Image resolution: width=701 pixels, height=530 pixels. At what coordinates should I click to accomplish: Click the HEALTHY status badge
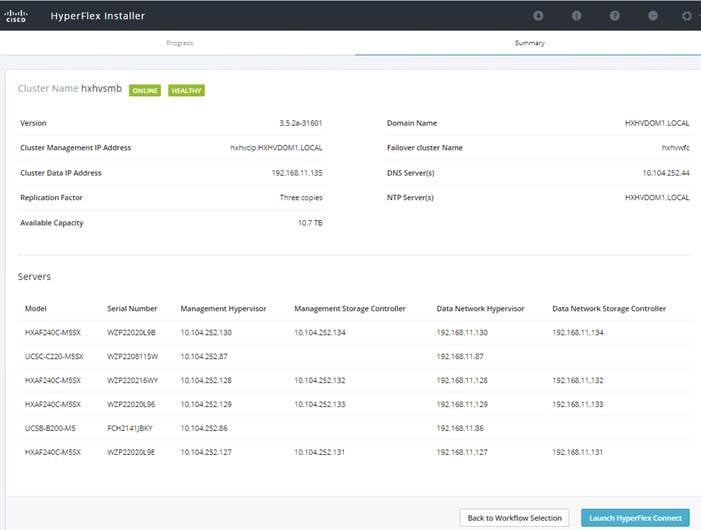(x=186, y=90)
